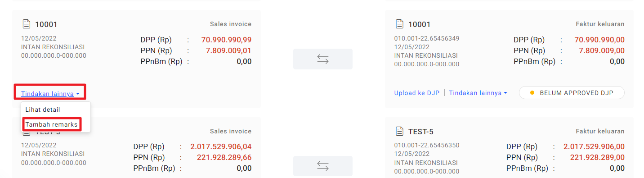
Task: Select Lihat detail from the menu
Action: tap(43, 110)
